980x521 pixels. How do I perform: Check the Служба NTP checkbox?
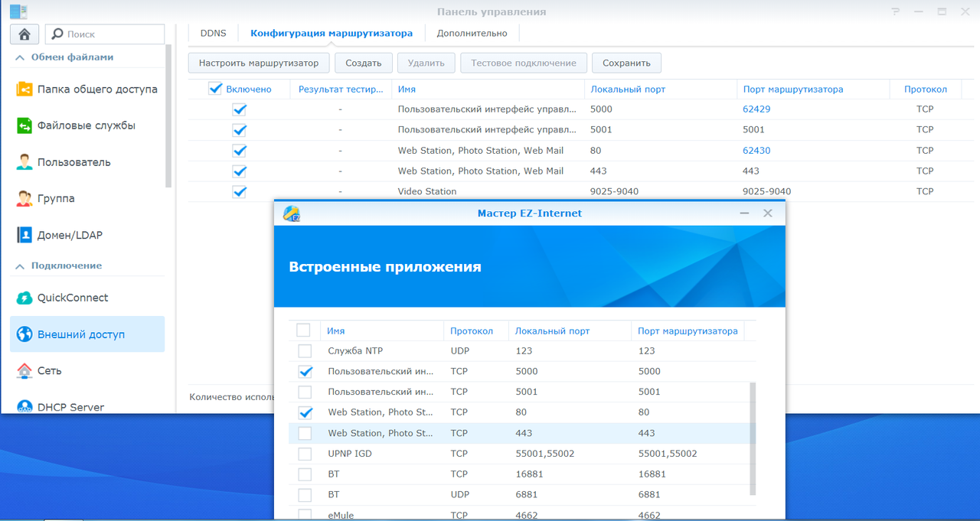pyautogui.click(x=305, y=351)
